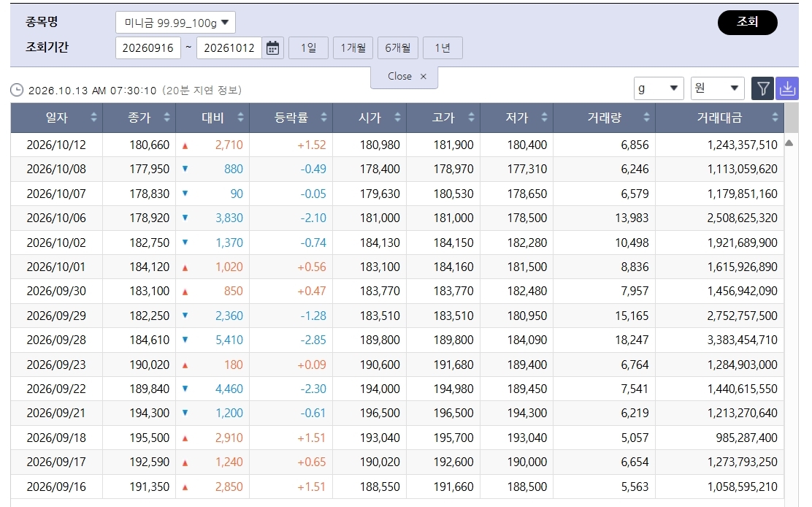
Task: Select the 6개월 period button
Action: (398, 48)
